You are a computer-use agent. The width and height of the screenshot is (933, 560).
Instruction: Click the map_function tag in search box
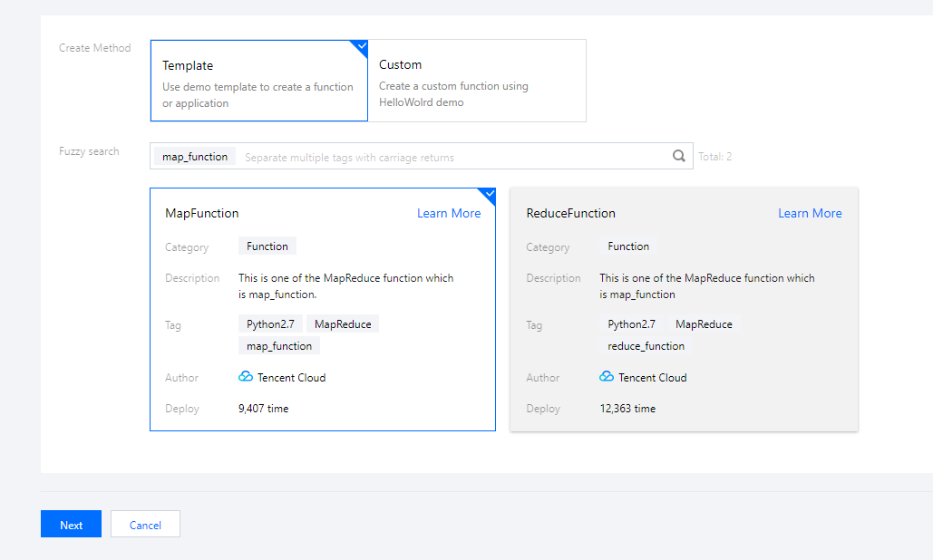tap(195, 157)
